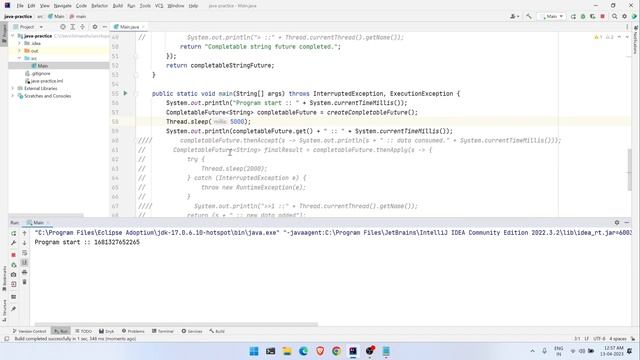Open IDE settings gear in top toolbar

coord(624,16)
